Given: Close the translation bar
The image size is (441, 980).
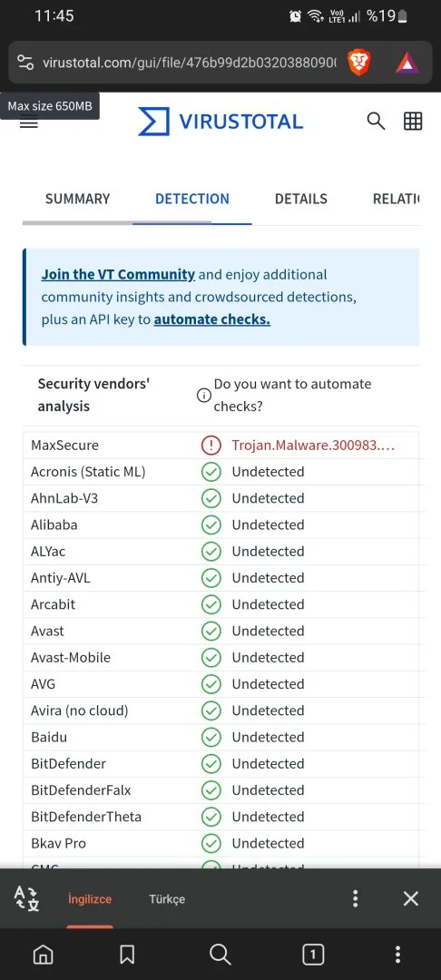Looking at the screenshot, I should click(x=410, y=898).
